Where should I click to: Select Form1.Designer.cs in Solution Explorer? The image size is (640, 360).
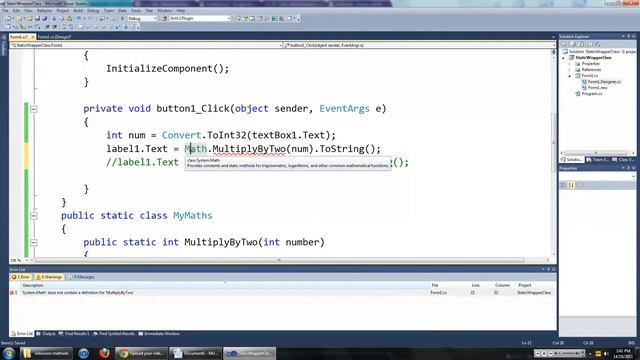601,82
